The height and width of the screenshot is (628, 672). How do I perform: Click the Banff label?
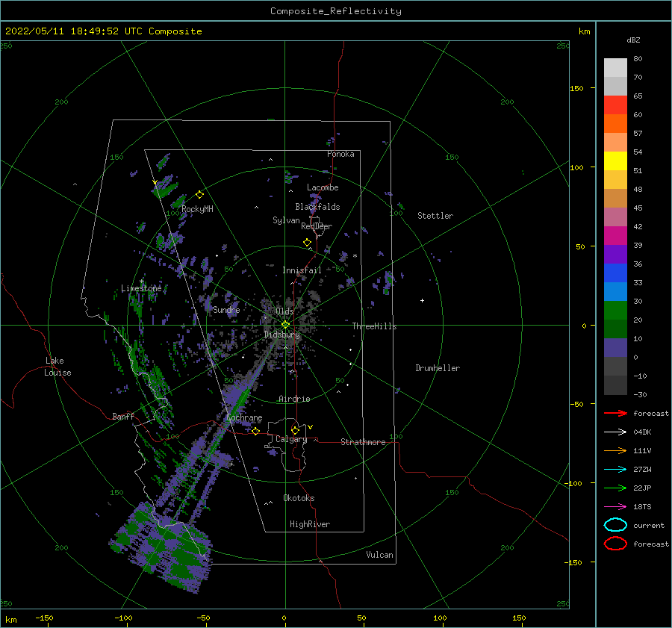point(123,417)
